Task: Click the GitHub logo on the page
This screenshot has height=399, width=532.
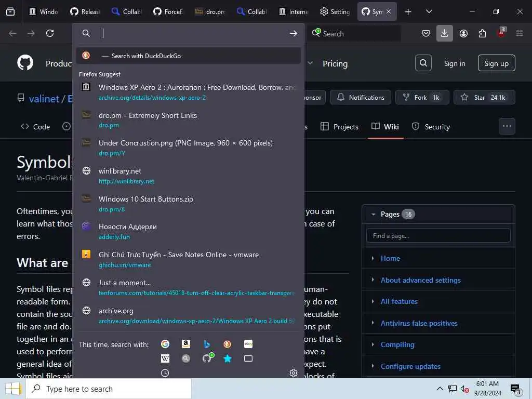Action: coord(25,63)
